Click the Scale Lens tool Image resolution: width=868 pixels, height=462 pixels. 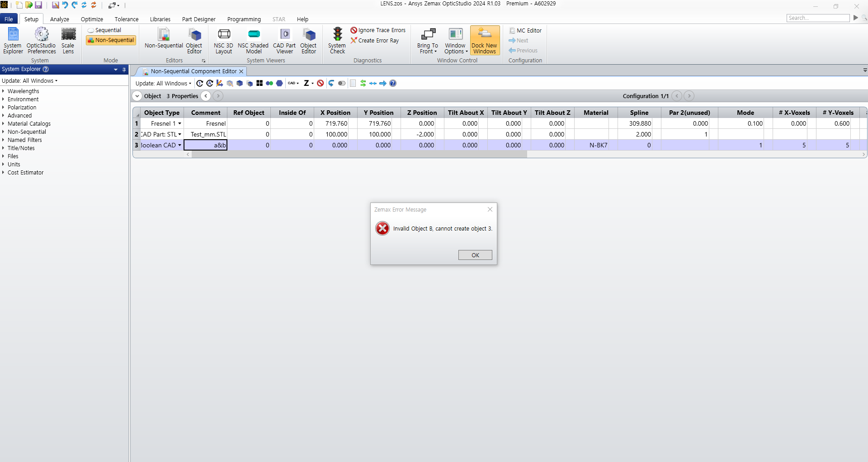[68, 41]
